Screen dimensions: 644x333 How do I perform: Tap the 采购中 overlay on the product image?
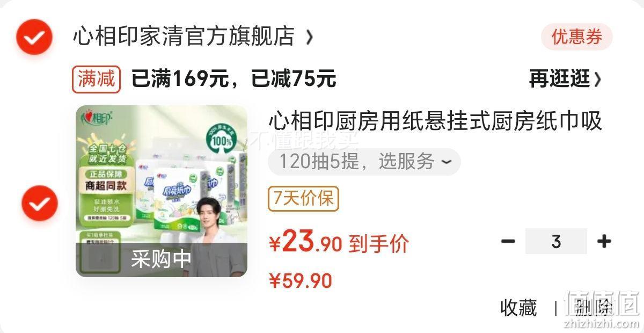point(162,259)
